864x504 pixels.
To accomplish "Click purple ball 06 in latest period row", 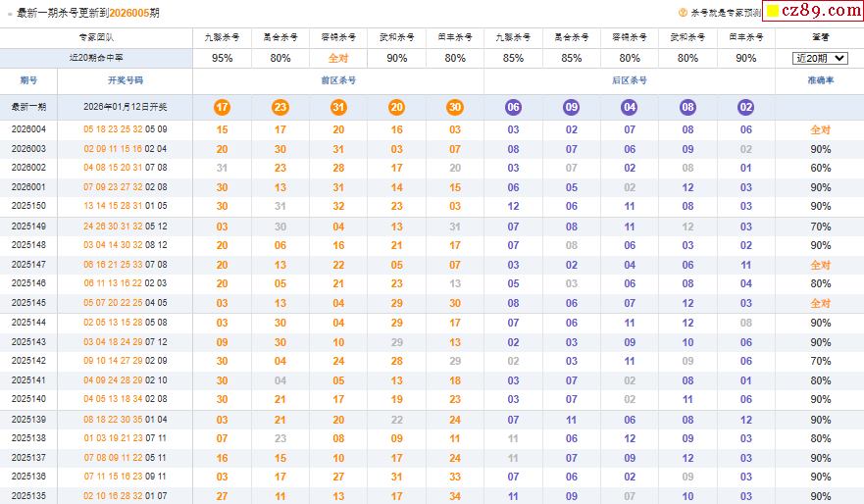I will 513,108.
